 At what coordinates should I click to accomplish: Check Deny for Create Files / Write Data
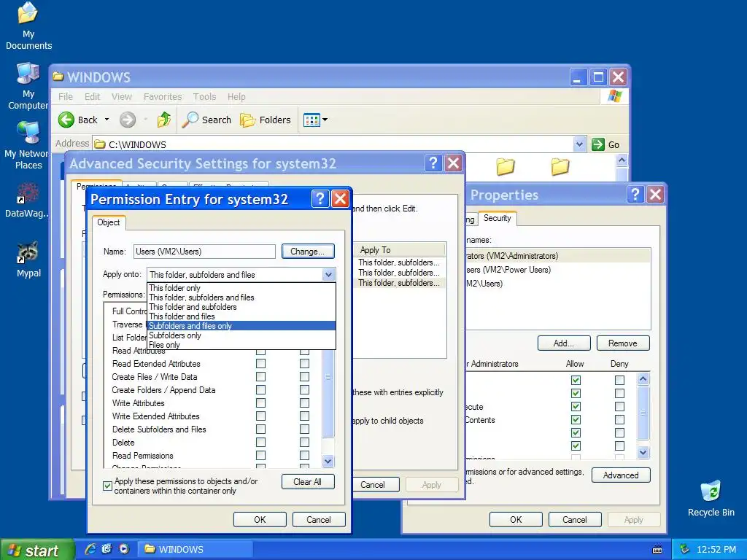click(304, 377)
